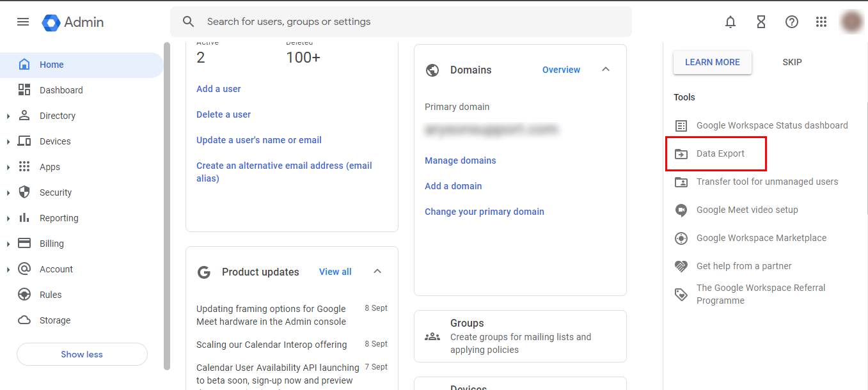The width and height of the screenshot is (868, 390).
Task: Open the user account avatar
Action: [851, 22]
